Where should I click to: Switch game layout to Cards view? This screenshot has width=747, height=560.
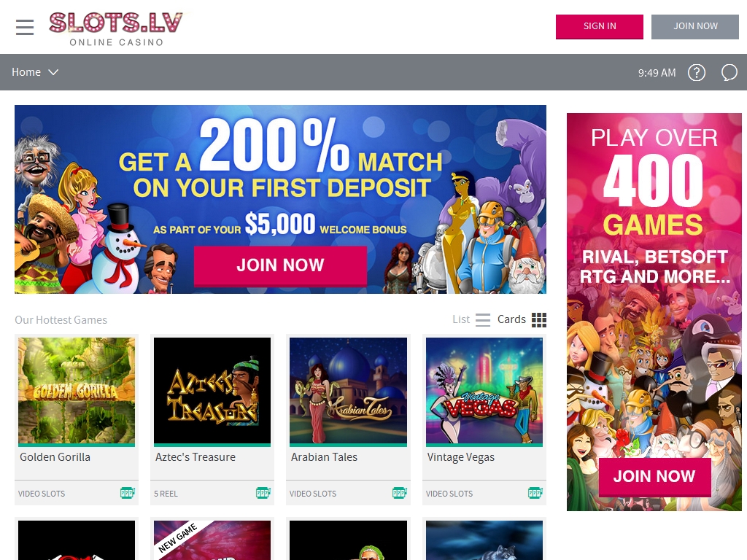click(522, 319)
